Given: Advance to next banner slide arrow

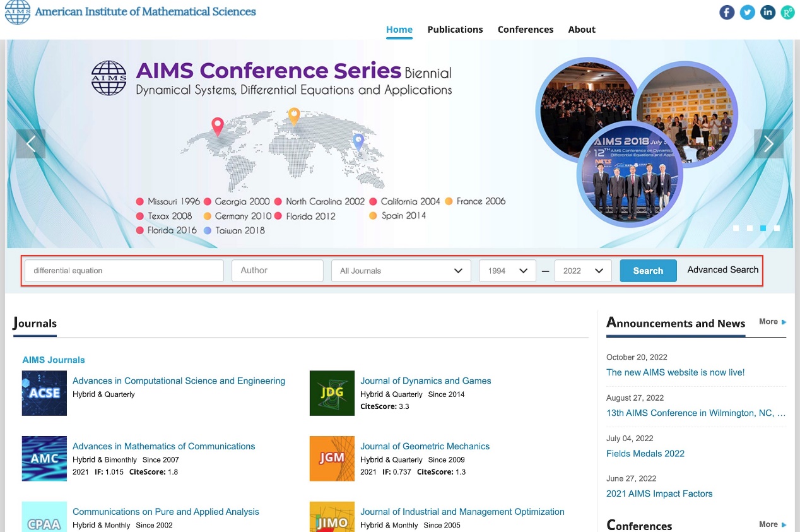Looking at the screenshot, I should [x=768, y=144].
